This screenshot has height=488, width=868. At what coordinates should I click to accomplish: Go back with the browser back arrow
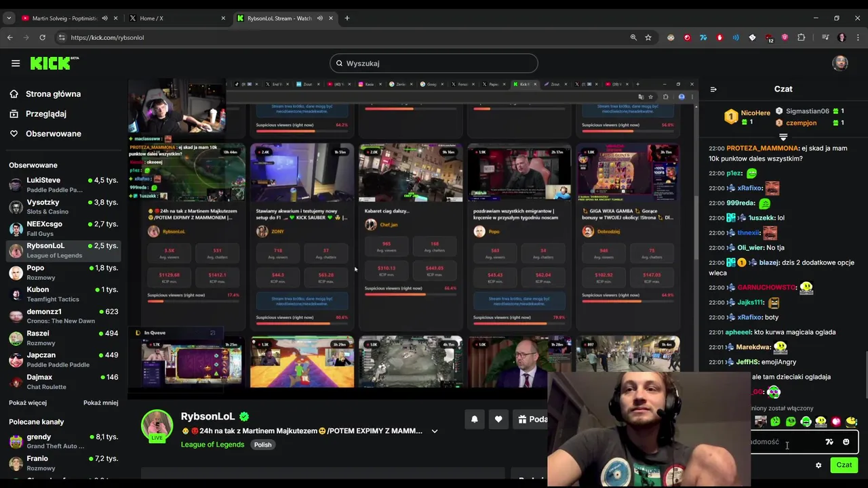click(10, 37)
